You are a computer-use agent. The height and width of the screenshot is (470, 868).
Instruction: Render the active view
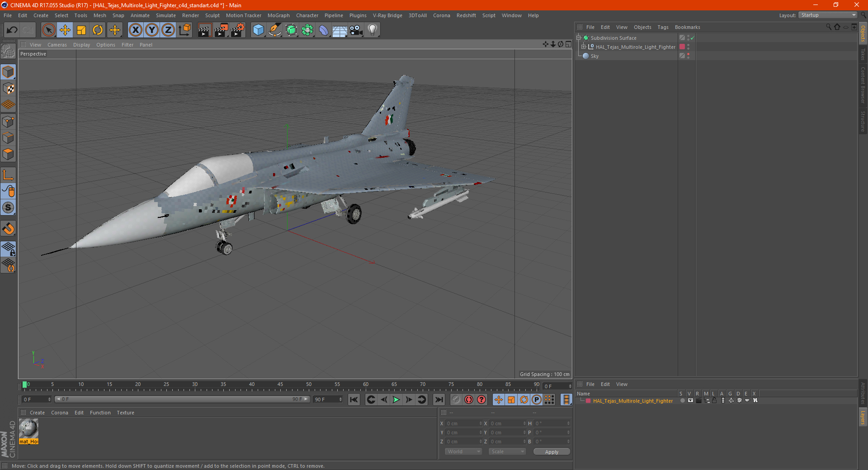[x=204, y=30]
